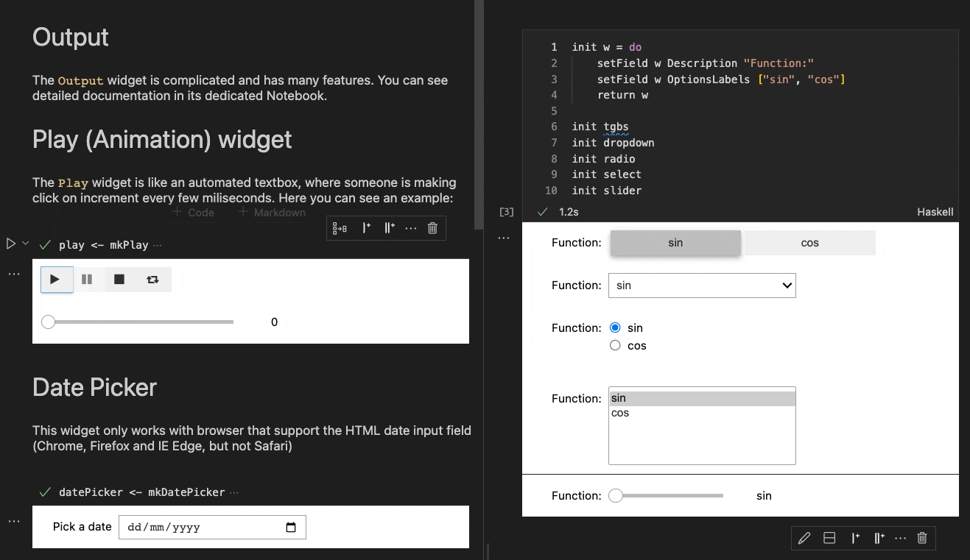Screen dimensions: 970x560
Task: Click the pencil edit icon in bottom toolbar
Action: (x=804, y=538)
